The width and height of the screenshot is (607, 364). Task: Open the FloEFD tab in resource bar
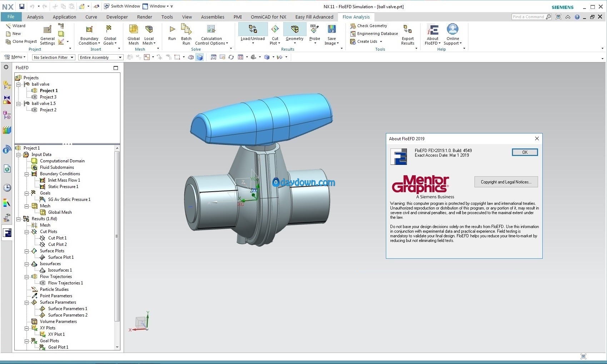point(7,233)
